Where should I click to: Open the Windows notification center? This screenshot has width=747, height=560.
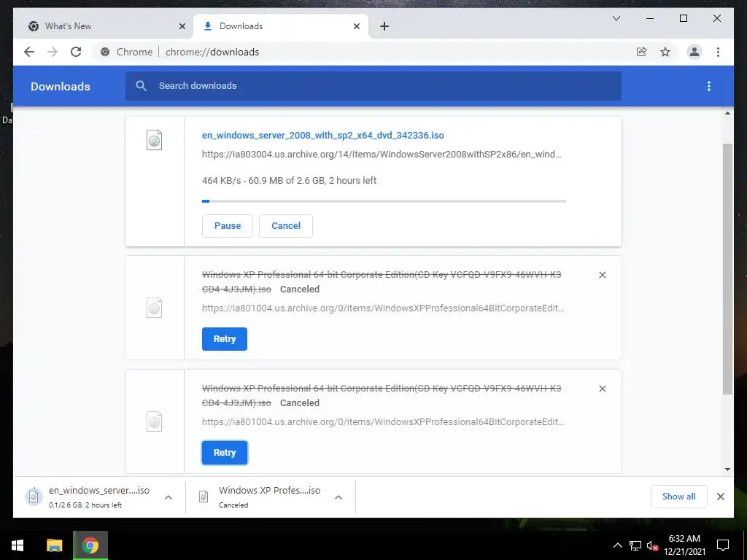point(723,545)
